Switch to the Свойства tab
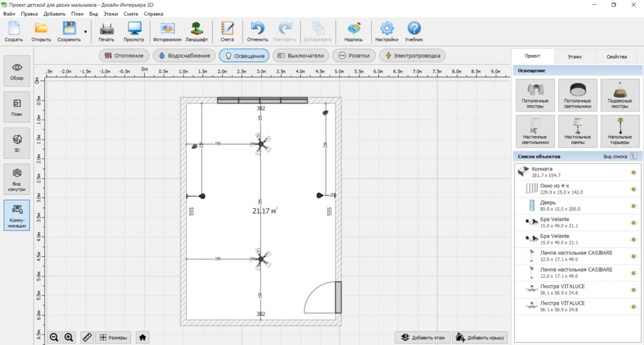This screenshot has height=345, width=644. (616, 56)
